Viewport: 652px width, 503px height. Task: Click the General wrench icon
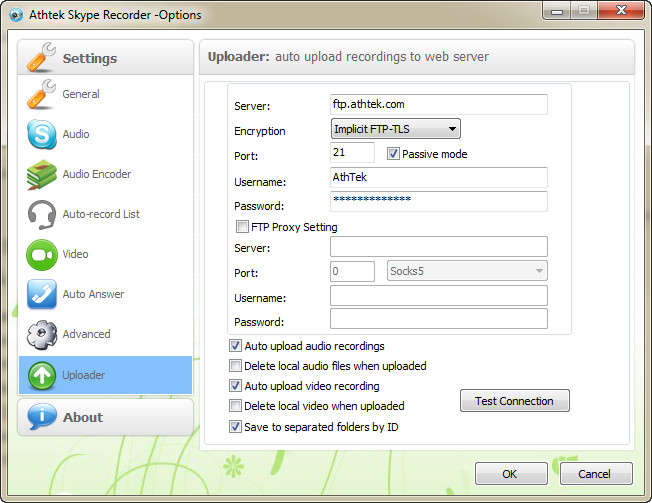(41, 94)
